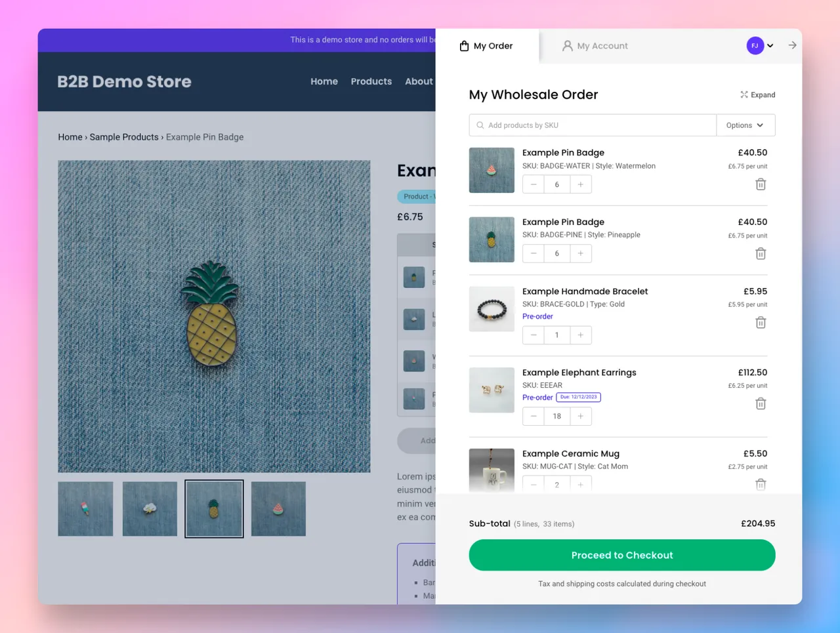This screenshot has width=840, height=633.
Task: Select the watermelon badge thumbnail below image
Action: tap(278, 509)
